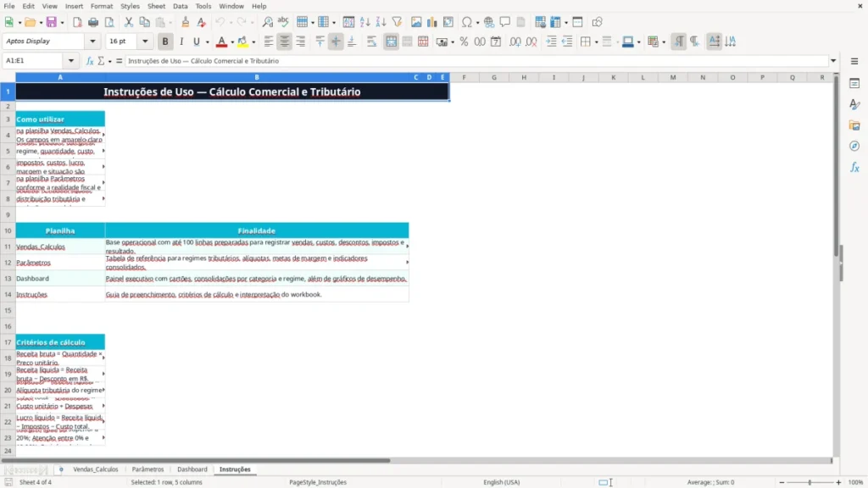Screen dimensions: 868x488
Task: Insert an image with the picture icon
Action: 416,22
